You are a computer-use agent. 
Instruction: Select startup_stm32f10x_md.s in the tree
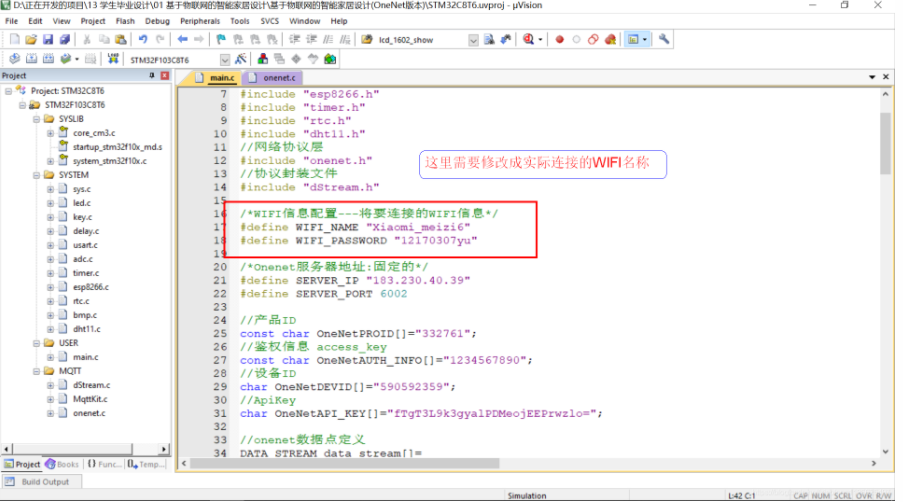pos(117,147)
